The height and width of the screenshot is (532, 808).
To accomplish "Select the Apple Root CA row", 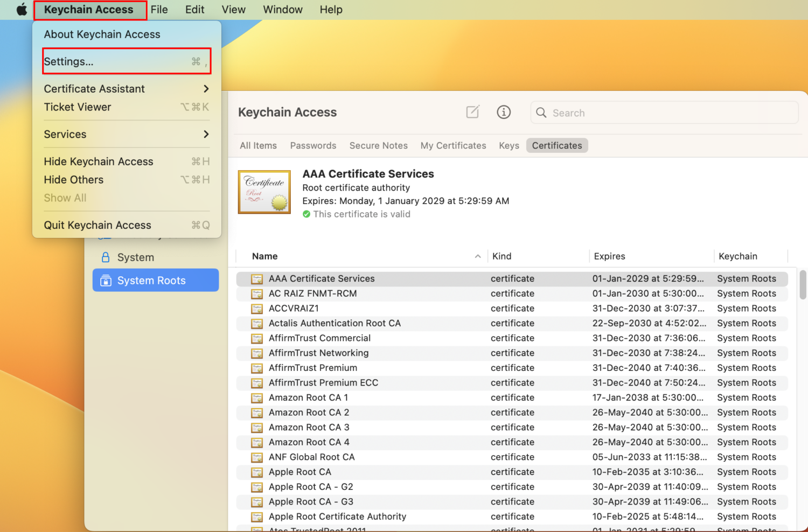I will point(512,472).
